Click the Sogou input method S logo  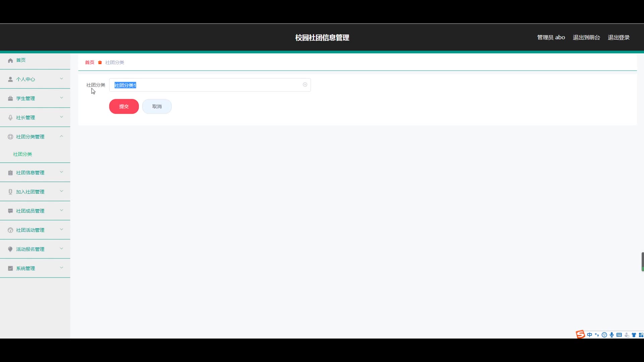point(580,335)
